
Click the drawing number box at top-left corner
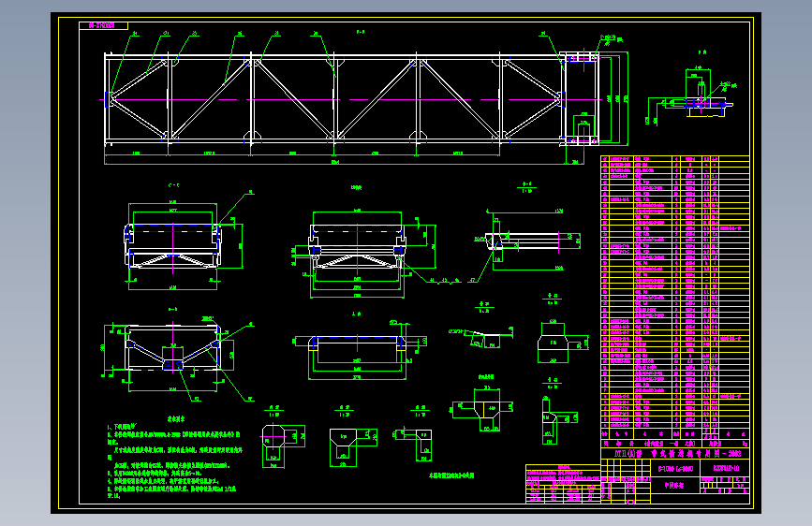point(104,25)
